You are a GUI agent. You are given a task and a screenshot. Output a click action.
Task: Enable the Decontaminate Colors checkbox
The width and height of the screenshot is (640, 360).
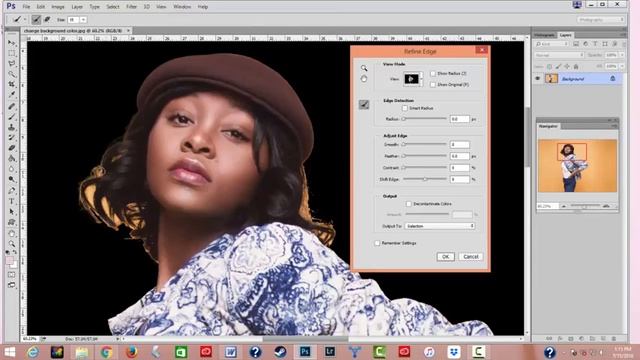[x=409, y=204]
